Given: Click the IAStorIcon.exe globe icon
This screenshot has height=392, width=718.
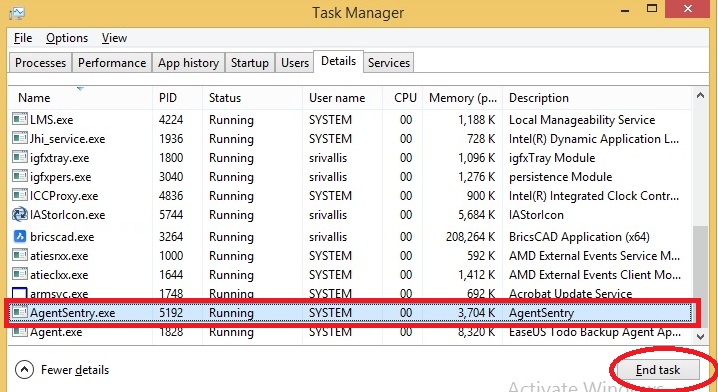Looking at the screenshot, I should [x=20, y=214].
